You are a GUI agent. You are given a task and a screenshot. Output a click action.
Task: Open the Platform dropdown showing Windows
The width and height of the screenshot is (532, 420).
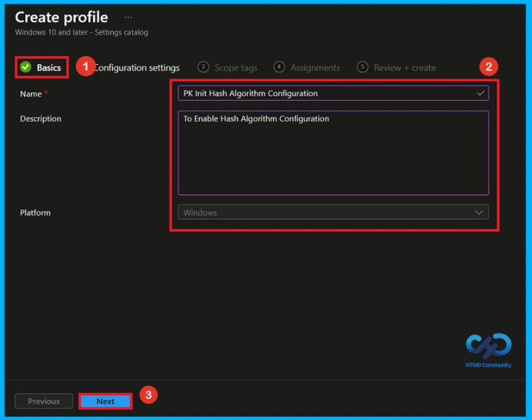click(x=333, y=213)
